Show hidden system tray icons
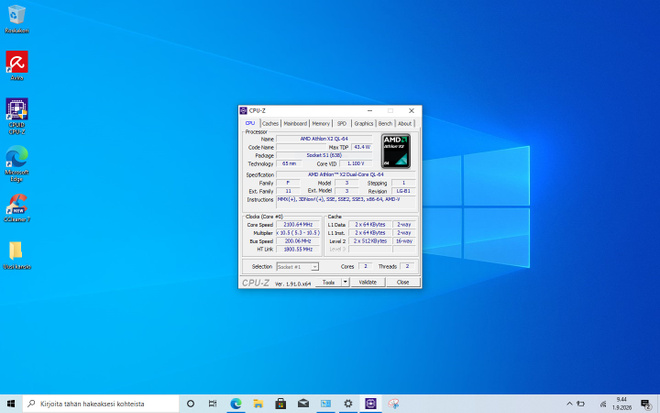 (x=569, y=404)
